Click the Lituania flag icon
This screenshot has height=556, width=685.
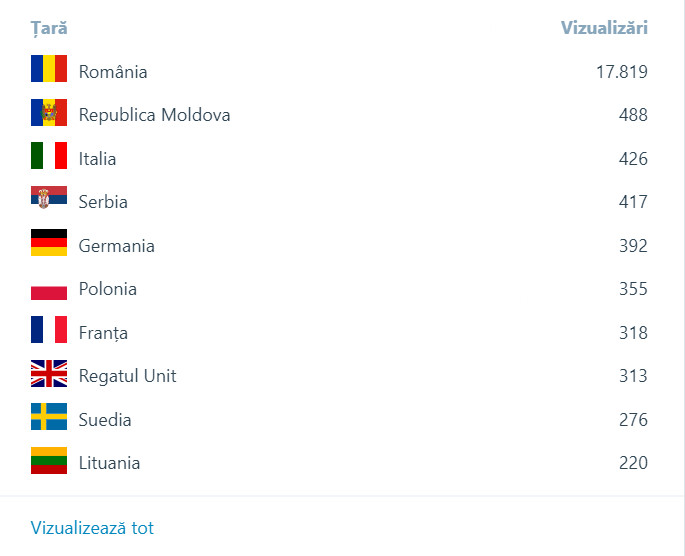click(49, 463)
